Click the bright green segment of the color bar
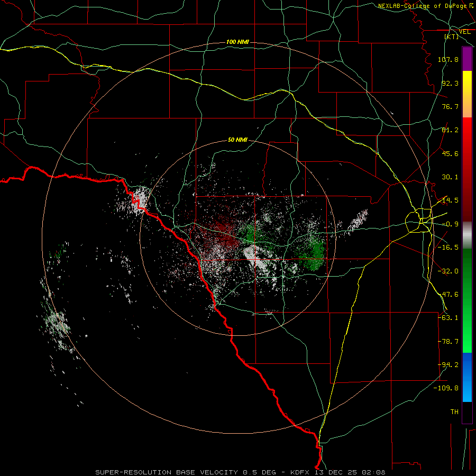Screen dimensions: 476x476 pyautogui.click(x=467, y=300)
